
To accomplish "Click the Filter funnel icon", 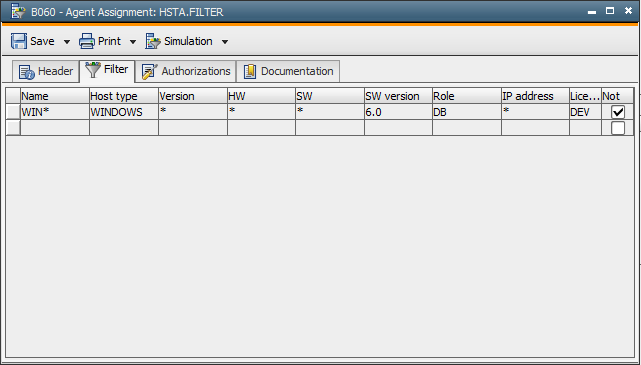I will click(x=93, y=70).
